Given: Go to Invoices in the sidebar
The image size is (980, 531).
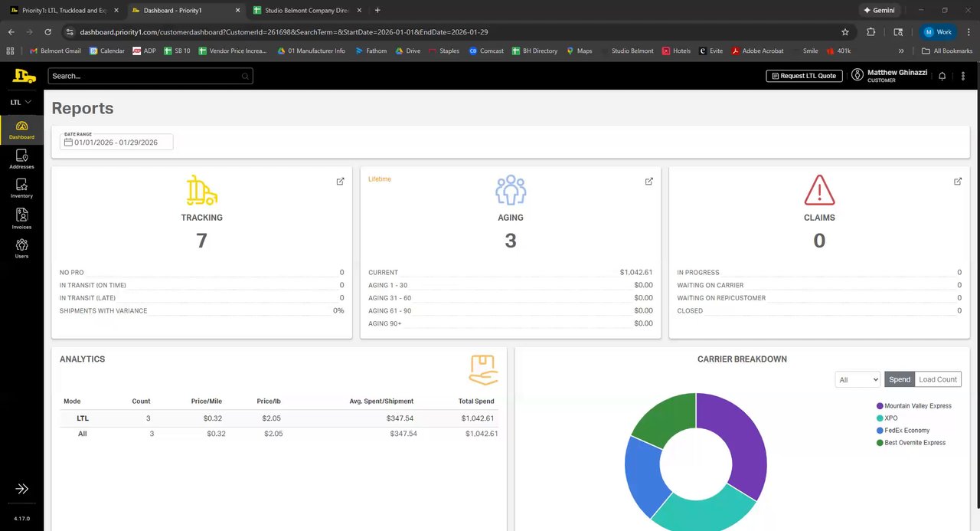Looking at the screenshot, I should click(21, 218).
